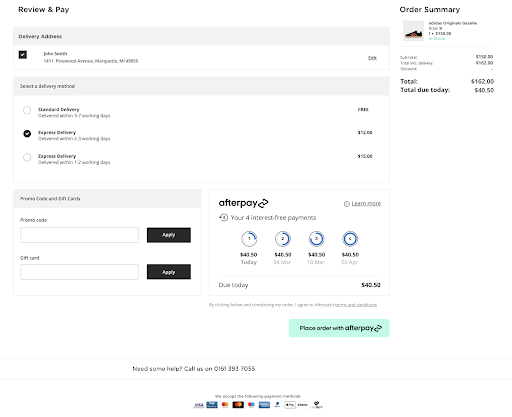Click the help phone number 0161 393 7055
The height and width of the screenshot is (417, 512).
234,369
